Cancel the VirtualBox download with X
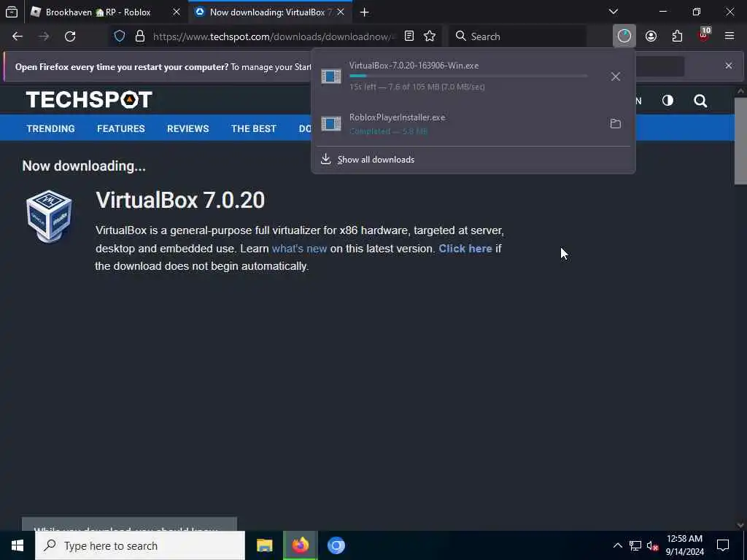 tap(616, 76)
